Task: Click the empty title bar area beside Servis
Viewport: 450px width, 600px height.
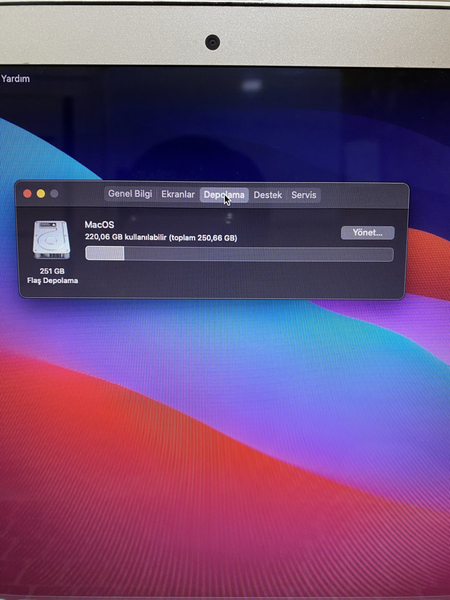Action: (362, 196)
